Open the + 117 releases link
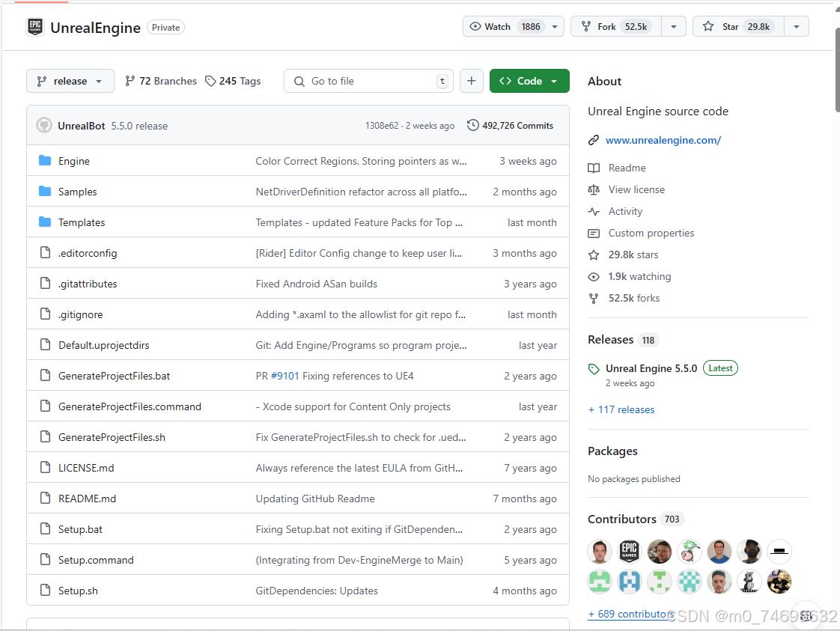Viewport: 840px width, 631px height. (x=621, y=409)
